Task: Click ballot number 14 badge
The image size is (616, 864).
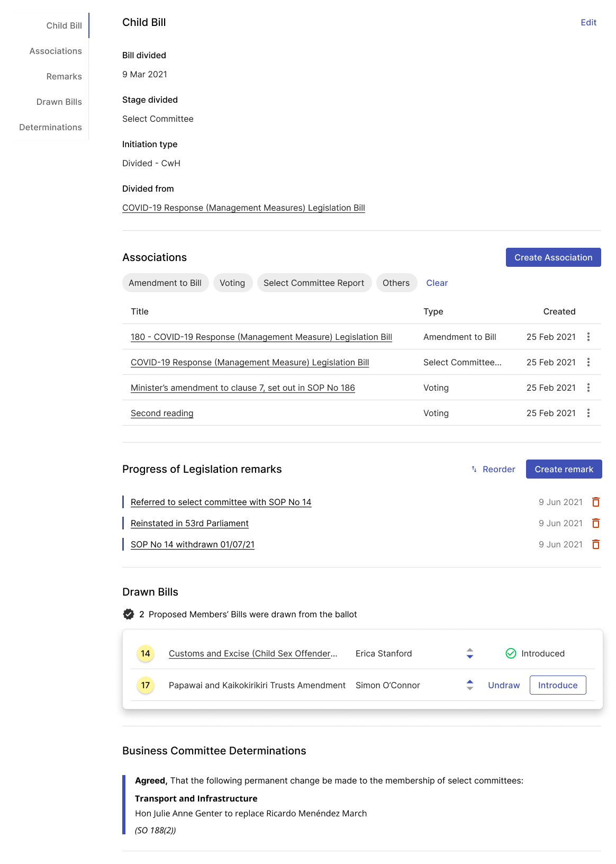Action: tap(146, 653)
